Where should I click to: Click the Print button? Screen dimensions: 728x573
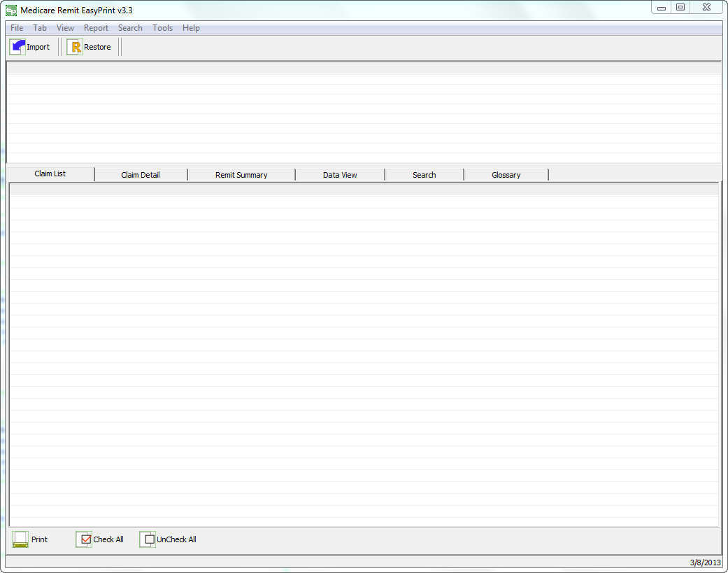(x=39, y=539)
